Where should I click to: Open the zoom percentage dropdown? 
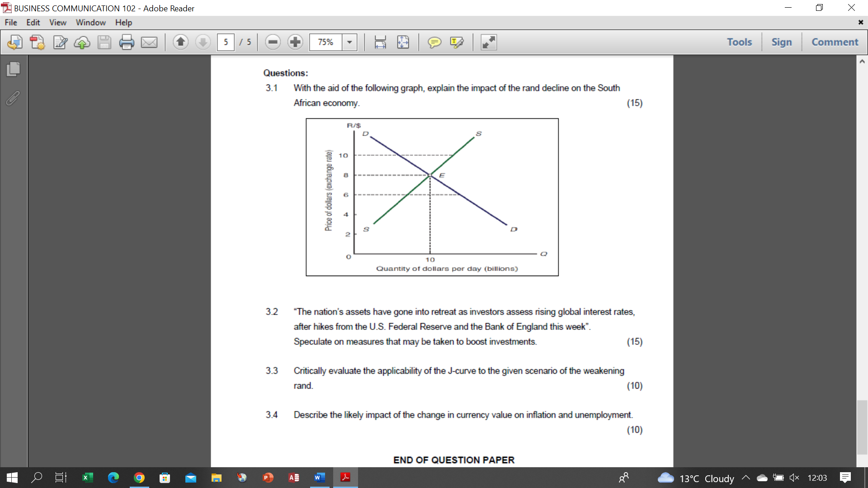[349, 42]
